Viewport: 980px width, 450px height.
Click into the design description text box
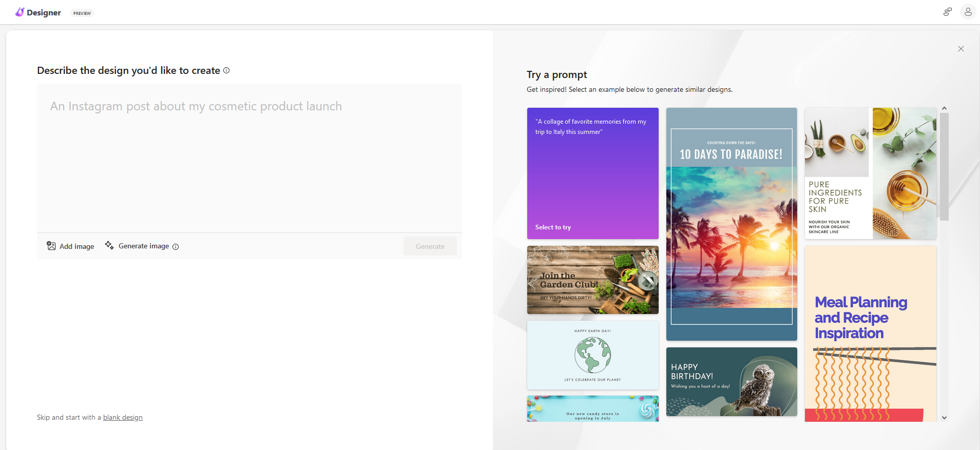pos(249,158)
